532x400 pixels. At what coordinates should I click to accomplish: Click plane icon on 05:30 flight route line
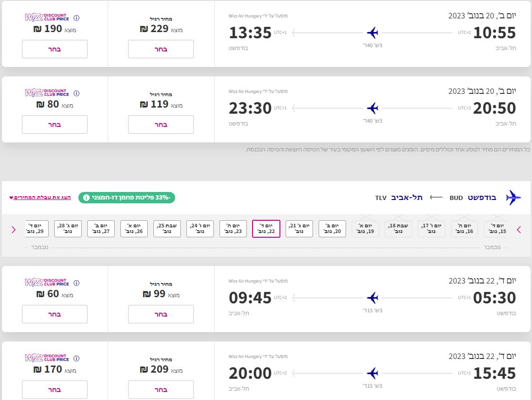click(373, 298)
